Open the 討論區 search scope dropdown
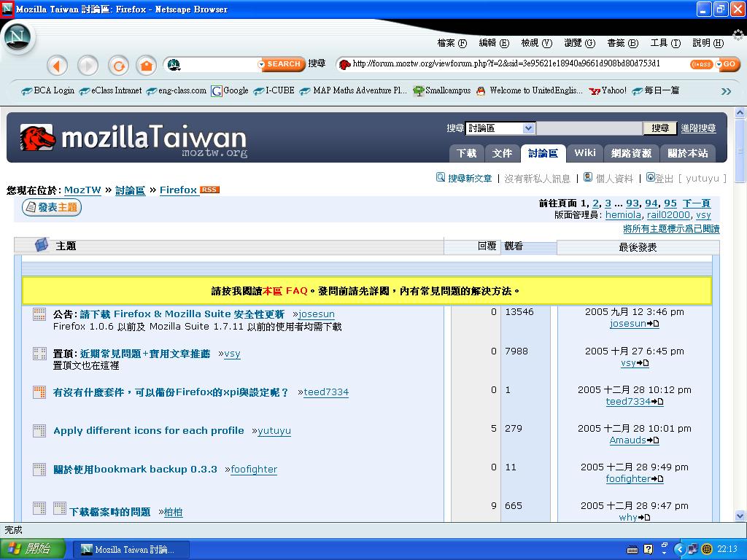 click(500, 128)
